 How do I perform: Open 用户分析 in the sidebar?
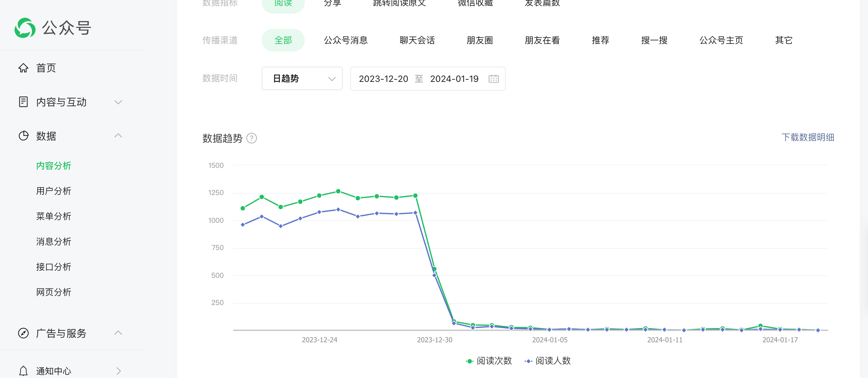tap(53, 191)
